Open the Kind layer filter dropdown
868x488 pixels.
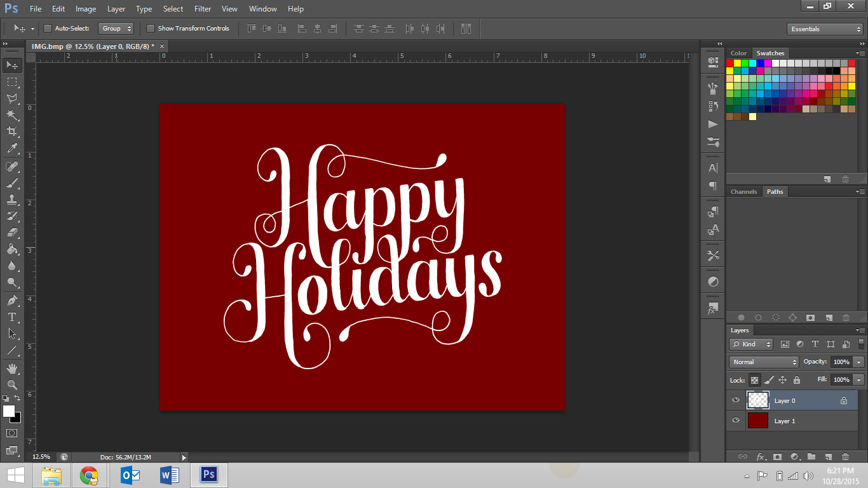click(x=751, y=344)
